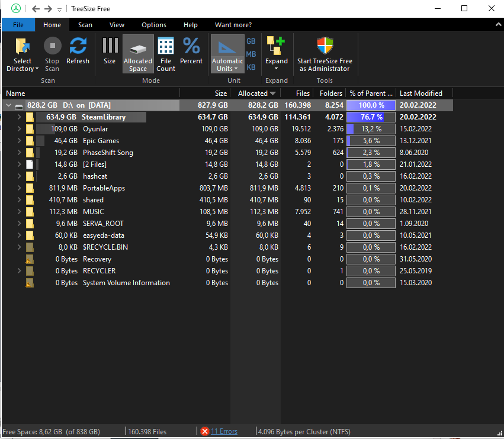Image resolution: width=504 pixels, height=439 pixels.
Task: Switch to the Home tab
Action: pyautogui.click(x=52, y=25)
